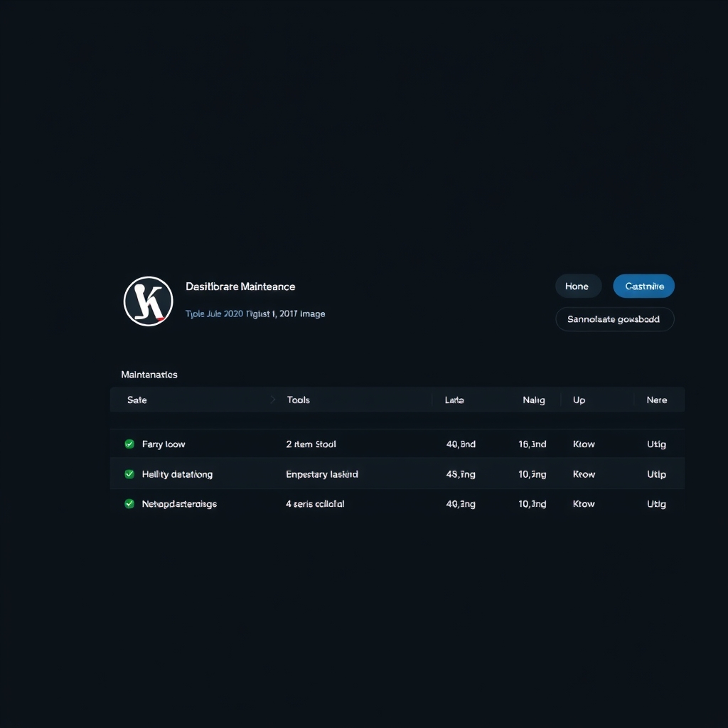Click the green checkmark beside Farry loow
This screenshot has width=728, height=728.
(129, 443)
